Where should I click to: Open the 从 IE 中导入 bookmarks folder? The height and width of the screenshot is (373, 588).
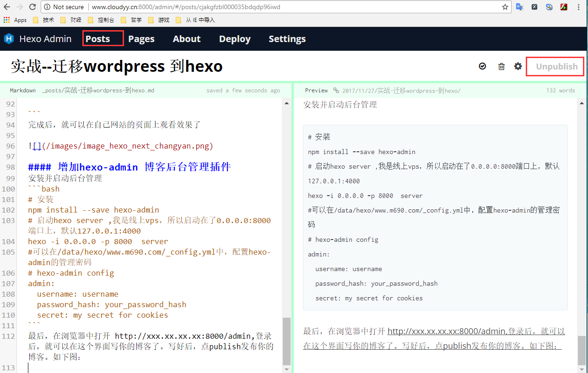195,20
